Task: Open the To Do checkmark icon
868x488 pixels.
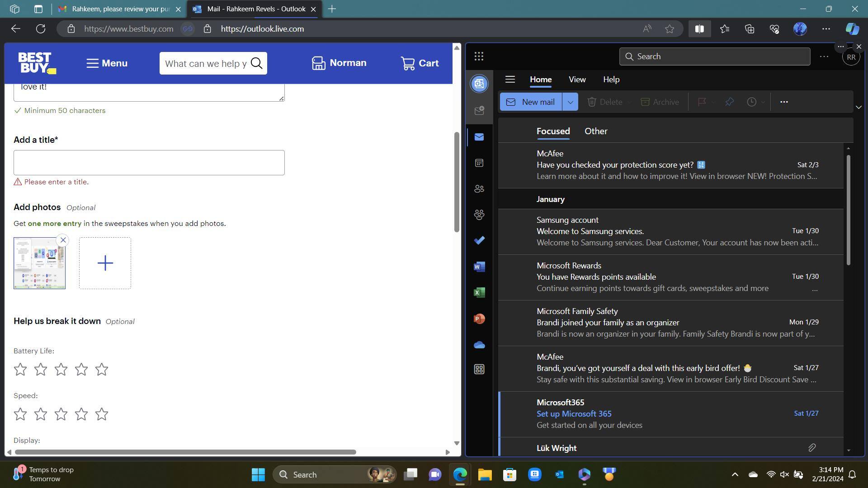Action: point(479,240)
